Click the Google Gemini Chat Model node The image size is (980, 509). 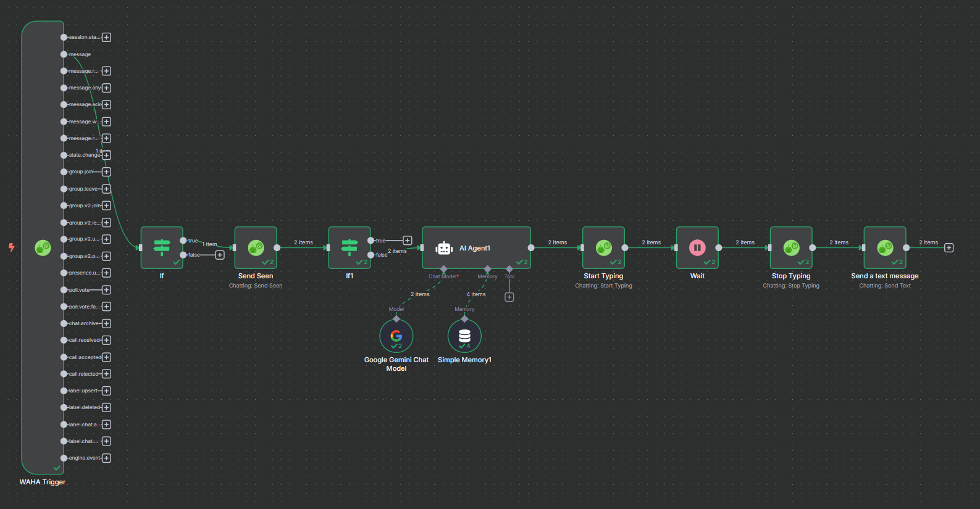click(x=396, y=336)
